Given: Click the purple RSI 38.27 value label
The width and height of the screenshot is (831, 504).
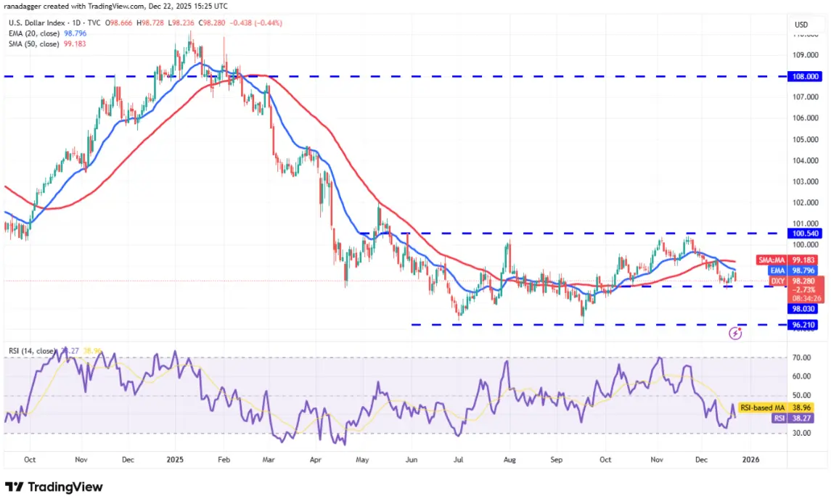Looking at the screenshot, I should [x=793, y=418].
